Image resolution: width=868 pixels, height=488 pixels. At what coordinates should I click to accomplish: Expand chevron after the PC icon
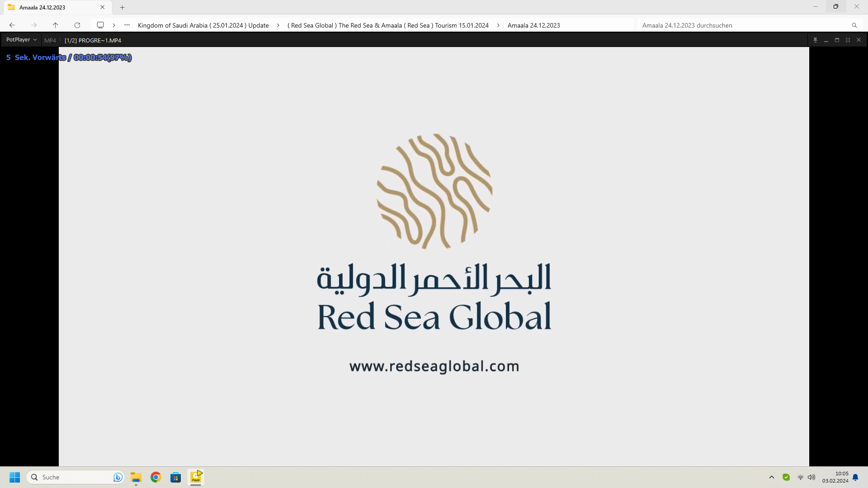(x=114, y=25)
